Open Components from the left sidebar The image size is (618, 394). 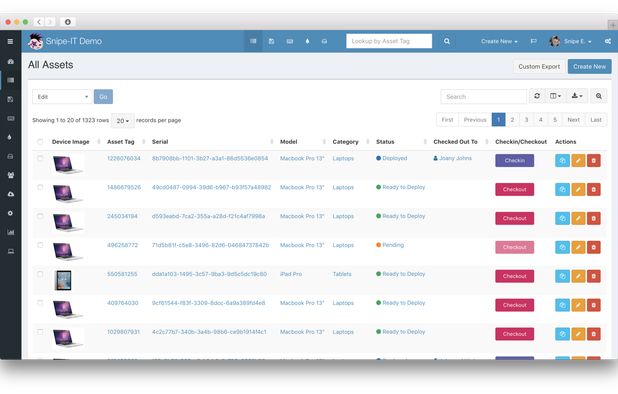click(11, 156)
